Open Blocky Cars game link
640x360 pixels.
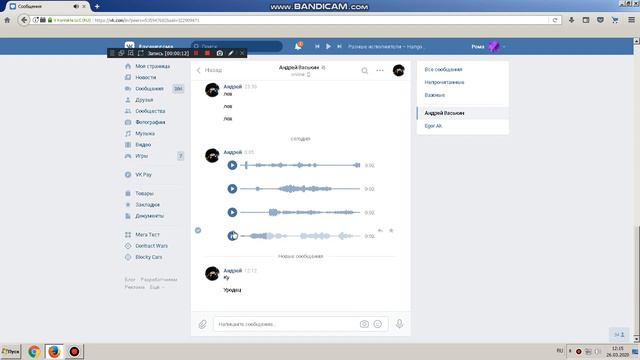coord(149,257)
